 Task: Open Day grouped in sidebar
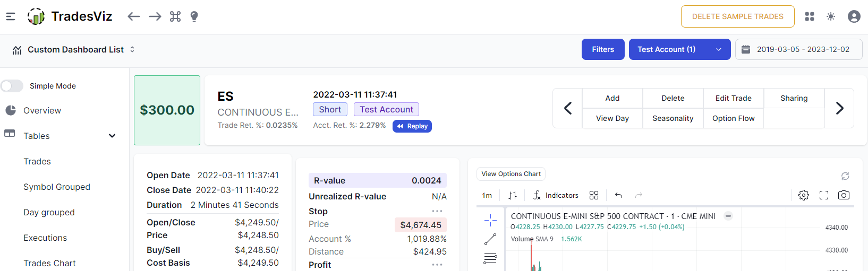49,212
